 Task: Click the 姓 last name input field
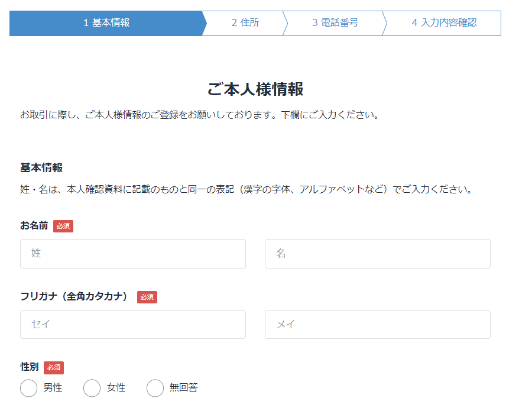[133, 254]
